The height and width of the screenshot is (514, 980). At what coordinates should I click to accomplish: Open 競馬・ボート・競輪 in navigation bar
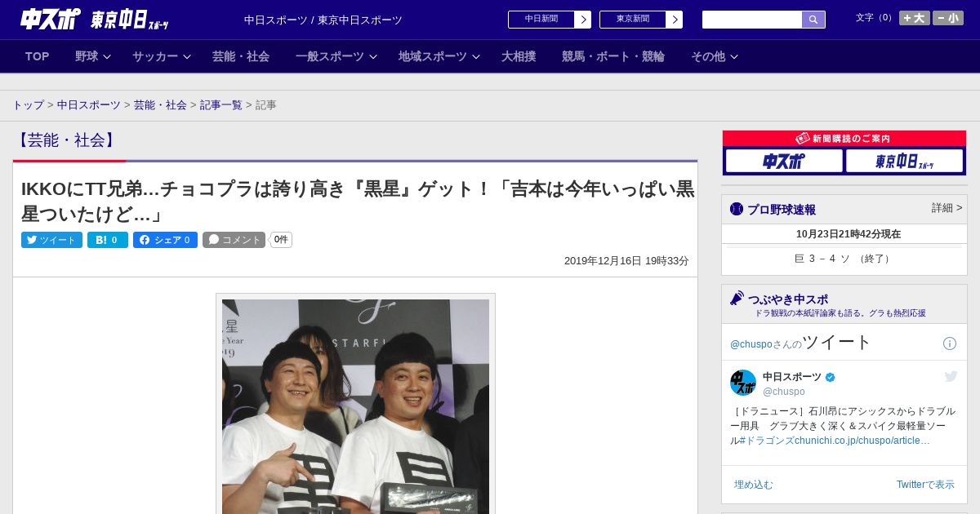click(x=613, y=56)
